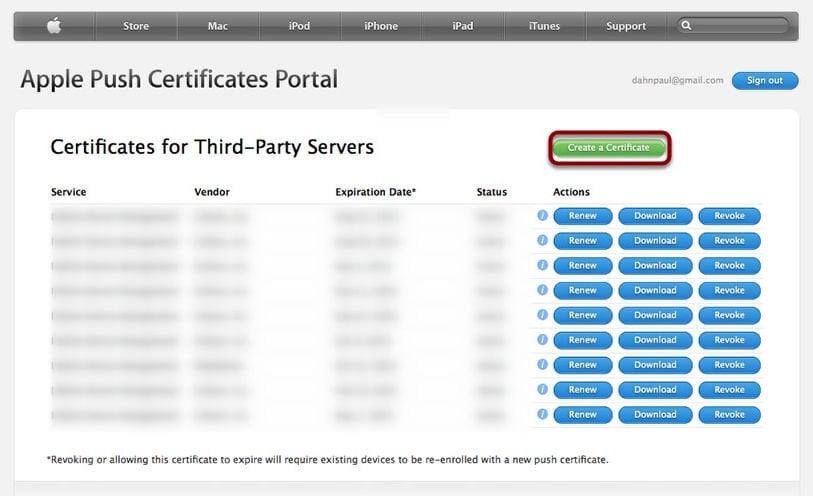Screen dimensions: 813x496
Task: Renew the last certificate in the list
Action: (x=583, y=415)
